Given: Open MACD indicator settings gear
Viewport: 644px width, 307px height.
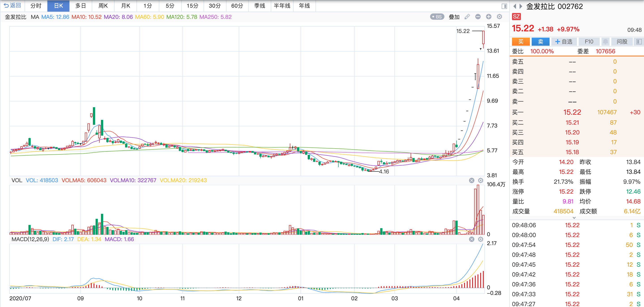Looking at the screenshot, I should tap(480, 239).
